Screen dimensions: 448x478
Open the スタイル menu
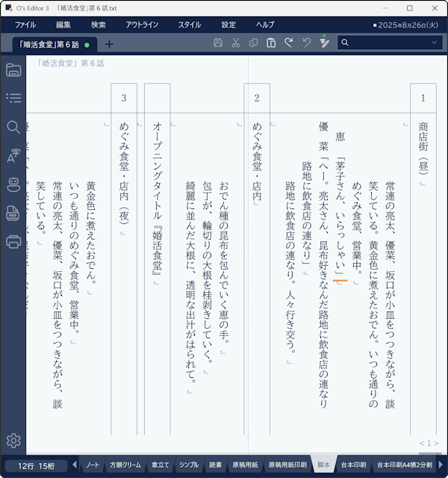click(x=189, y=25)
